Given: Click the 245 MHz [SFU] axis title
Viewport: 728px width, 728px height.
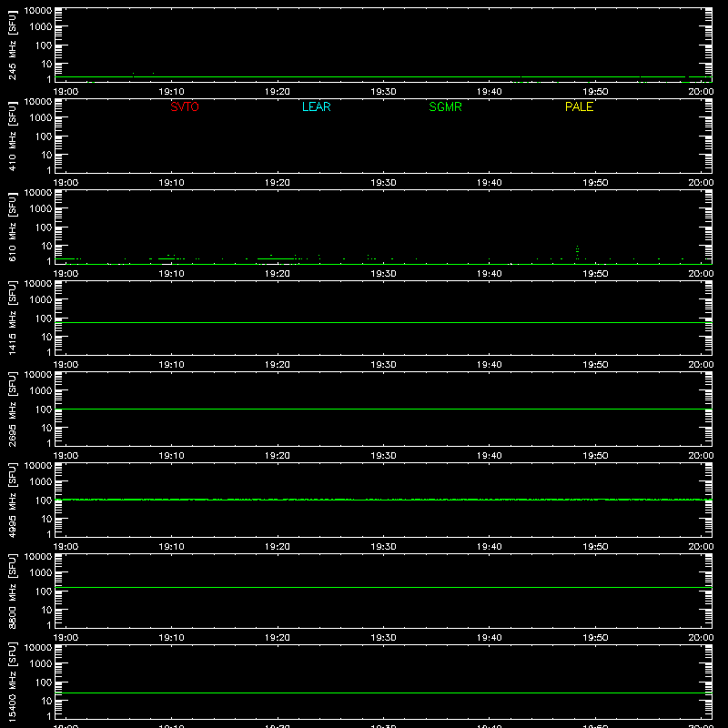Looking at the screenshot, I should point(12,45).
